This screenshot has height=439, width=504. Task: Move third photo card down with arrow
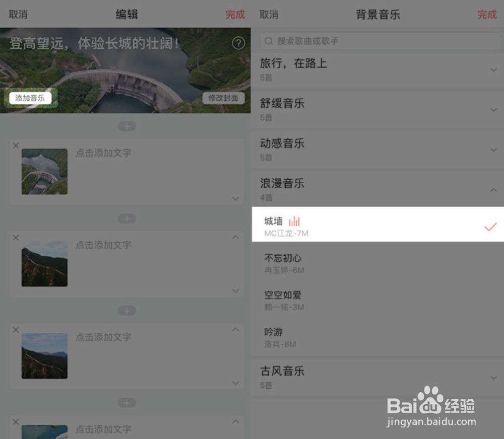[235, 383]
